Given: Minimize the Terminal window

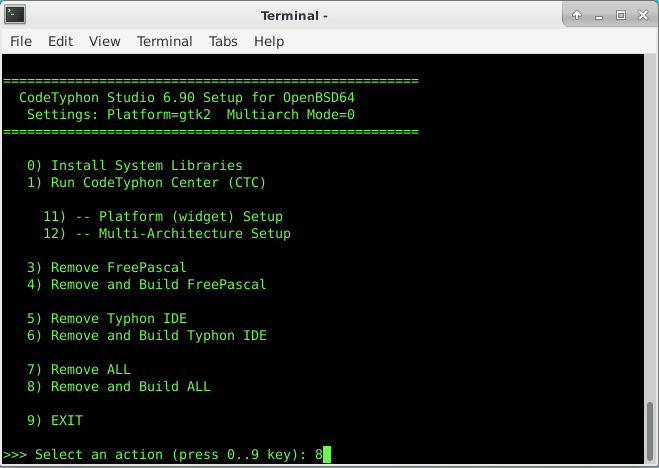Looking at the screenshot, I should [x=598, y=16].
